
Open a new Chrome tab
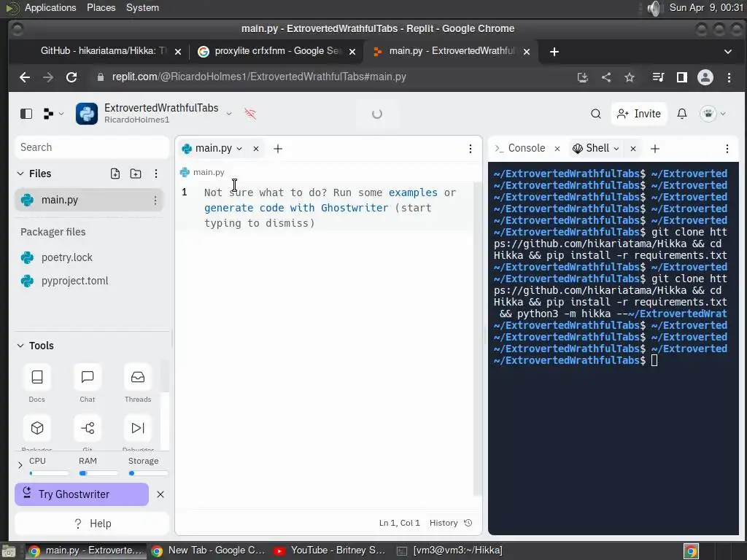click(554, 52)
